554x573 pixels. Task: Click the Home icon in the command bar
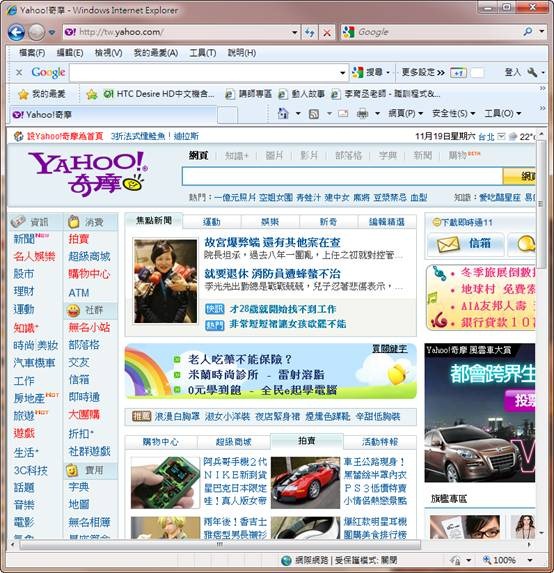[283, 114]
